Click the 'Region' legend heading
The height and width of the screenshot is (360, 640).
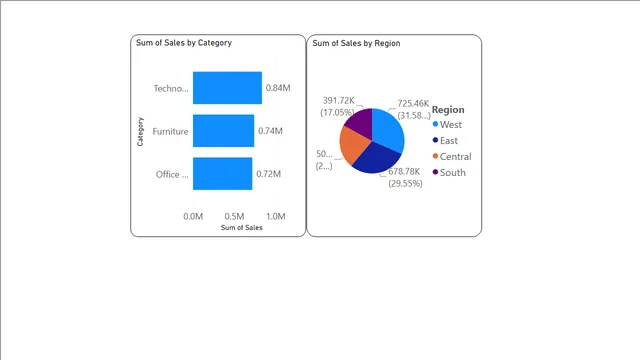point(448,110)
